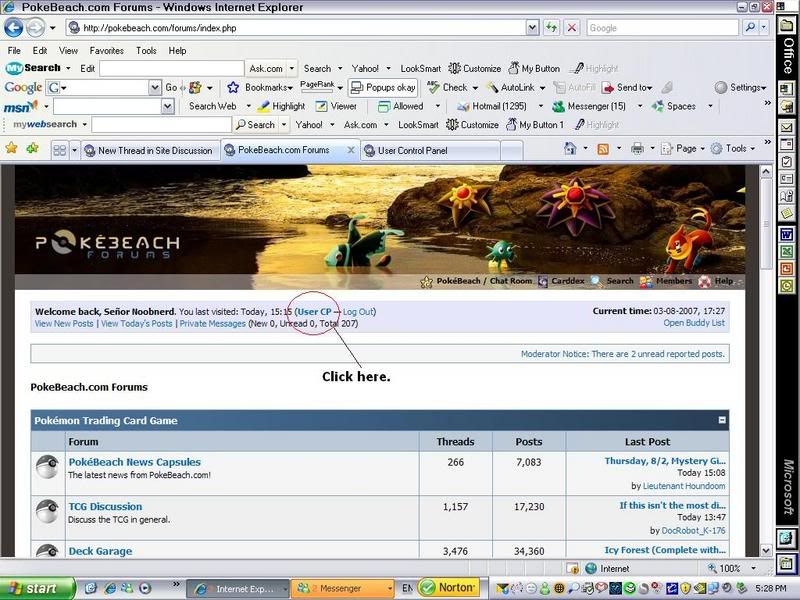Viewport: 800px width, 600px height.
Task: Open the View menu
Action: pyautogui.click(x=68, y=51)
